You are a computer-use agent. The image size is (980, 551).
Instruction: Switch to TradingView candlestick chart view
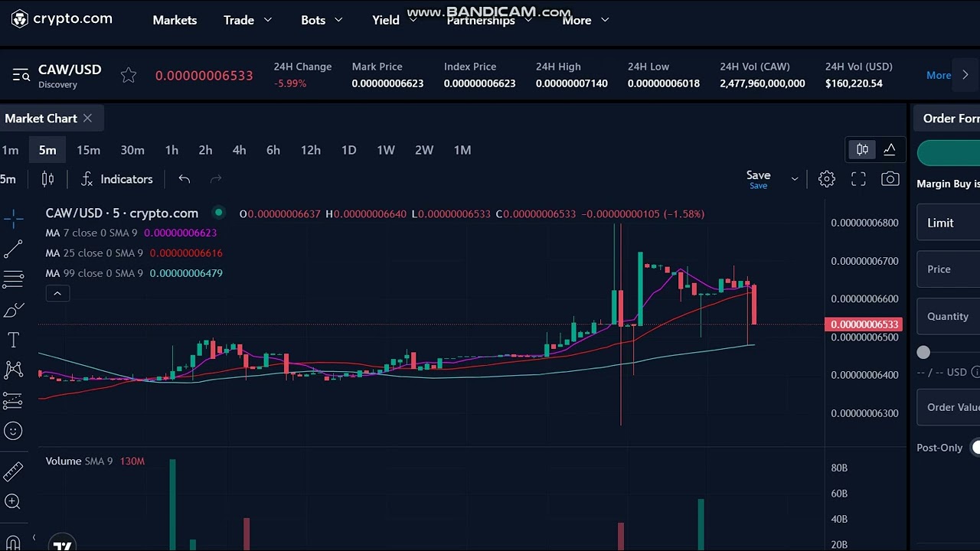pos(862,149)
